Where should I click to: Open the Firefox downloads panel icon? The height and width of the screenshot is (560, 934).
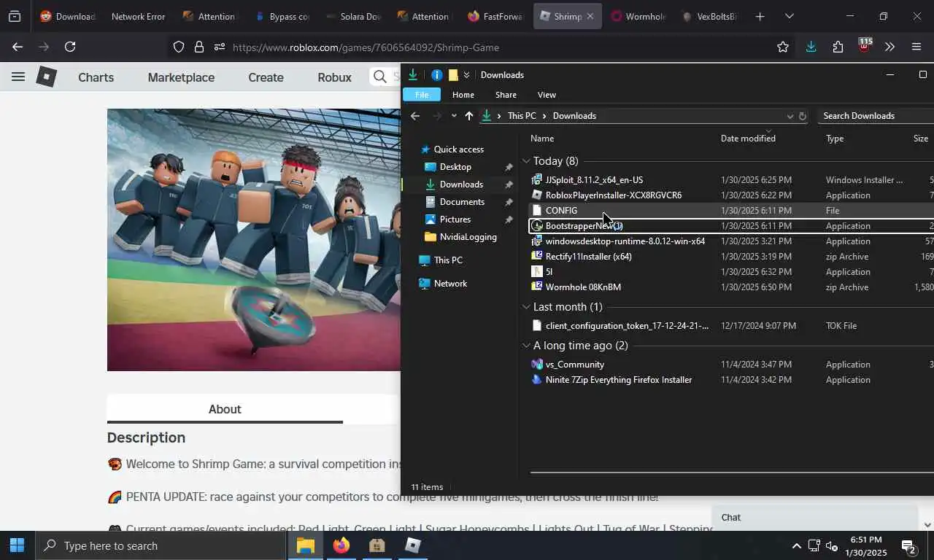pyautogui.click(x=811, y=47)
